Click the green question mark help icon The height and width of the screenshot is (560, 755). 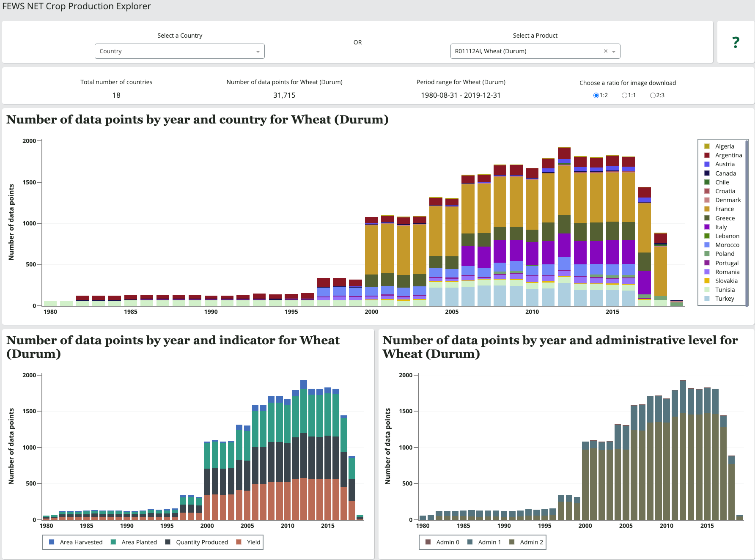point(736,42)
